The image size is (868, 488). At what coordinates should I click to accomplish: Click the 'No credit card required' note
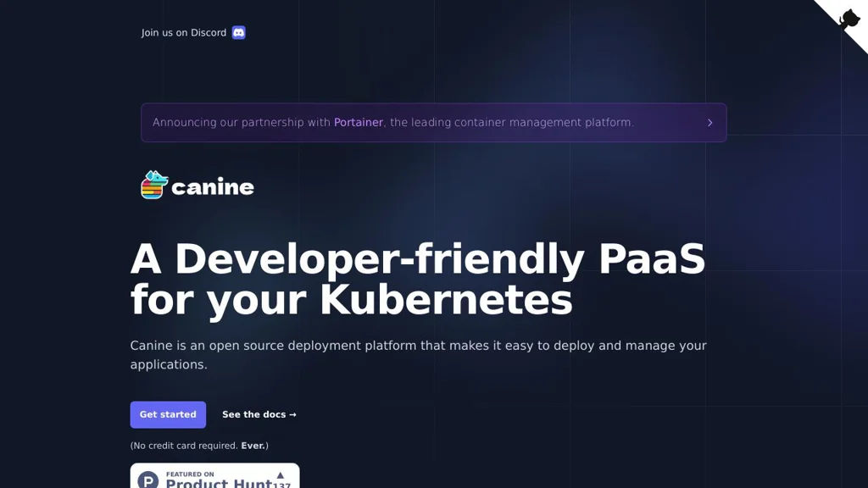pos(199,446)
